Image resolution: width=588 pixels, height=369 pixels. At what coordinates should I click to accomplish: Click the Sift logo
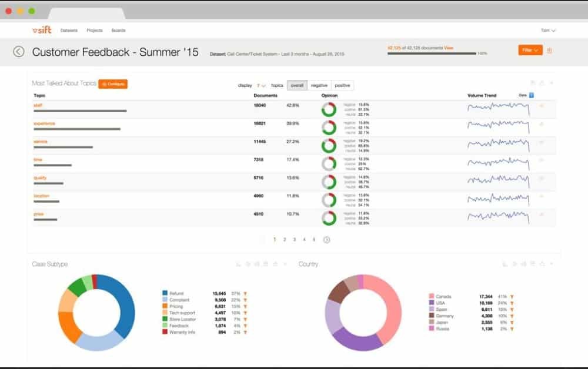pyautogui.click(x=42, y=30)
